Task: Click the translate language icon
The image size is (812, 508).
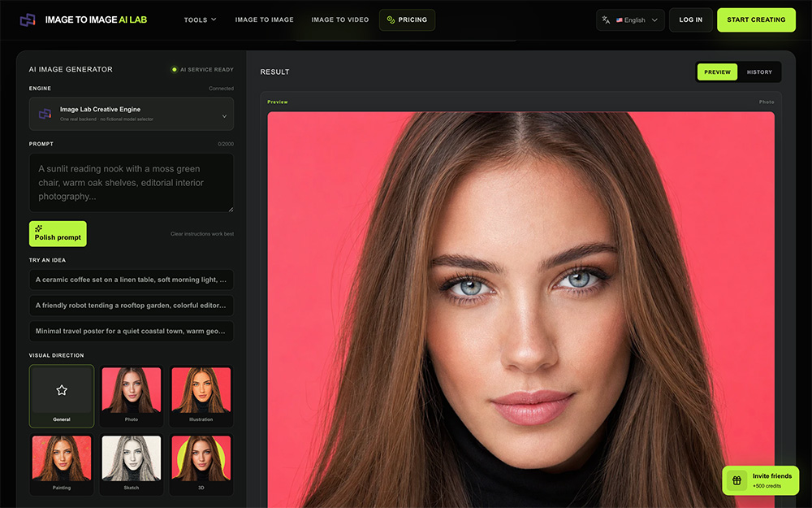Action: (x=606, y=20)
